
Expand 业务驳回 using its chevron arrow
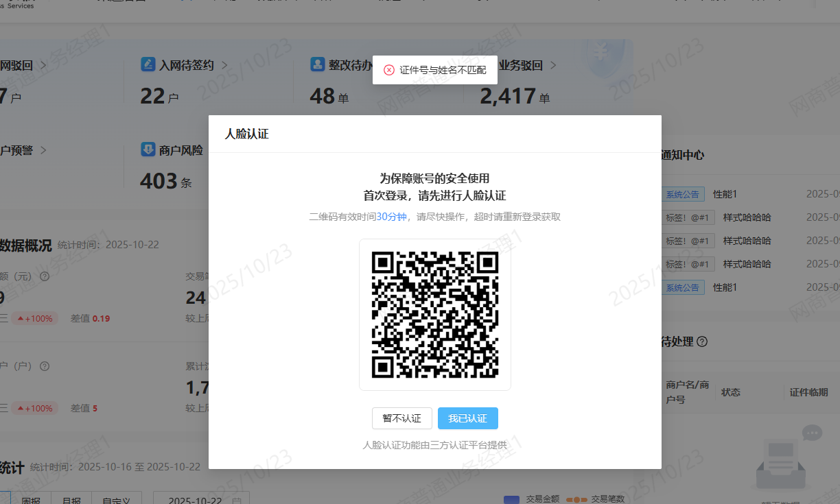(x=553, y=66)
